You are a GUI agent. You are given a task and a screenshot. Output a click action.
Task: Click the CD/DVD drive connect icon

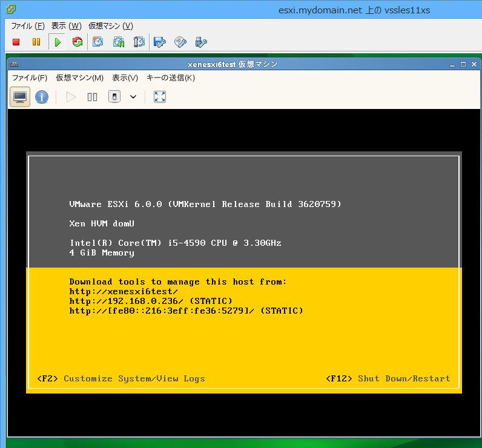[x=180, y=42]
